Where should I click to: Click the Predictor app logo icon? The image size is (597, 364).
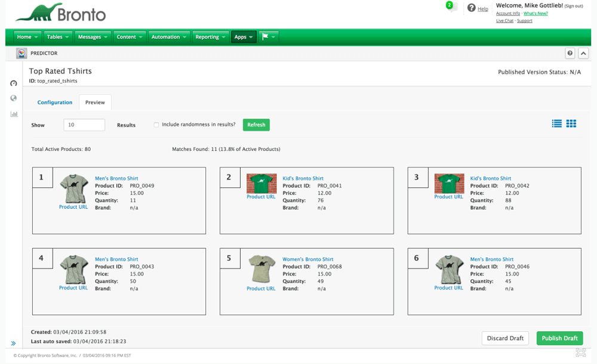pos(21,53)
